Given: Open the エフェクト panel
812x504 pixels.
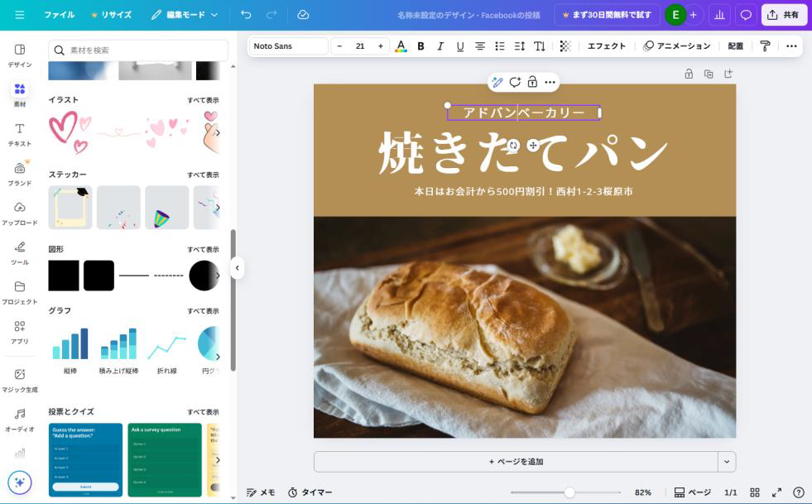Looking at the screenshot, I should [x=607, y=46].
